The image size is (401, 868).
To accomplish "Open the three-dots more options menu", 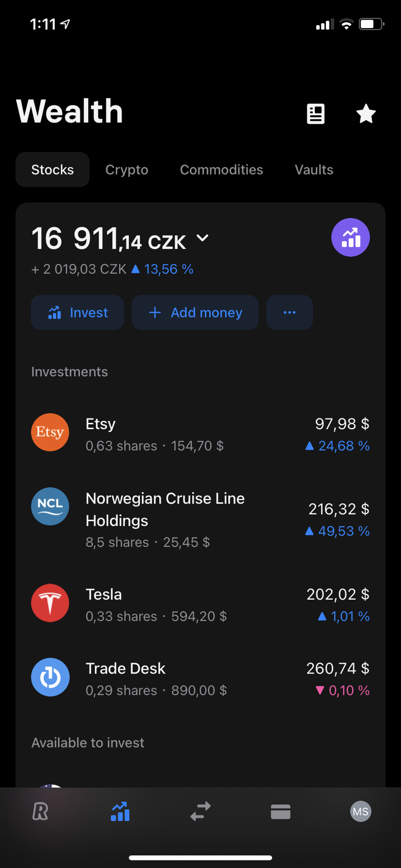I will click(289, 312).
